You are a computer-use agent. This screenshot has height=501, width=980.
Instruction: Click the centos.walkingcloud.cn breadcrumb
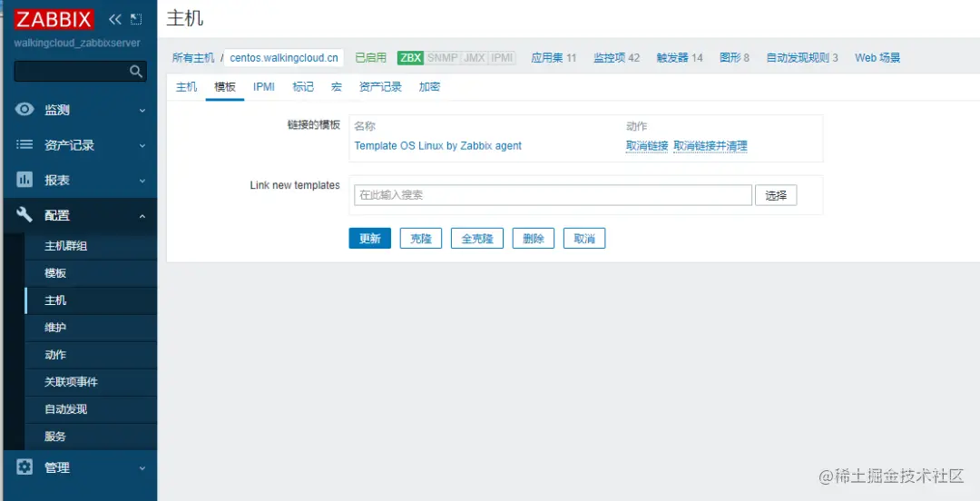[x=284, y=57]
